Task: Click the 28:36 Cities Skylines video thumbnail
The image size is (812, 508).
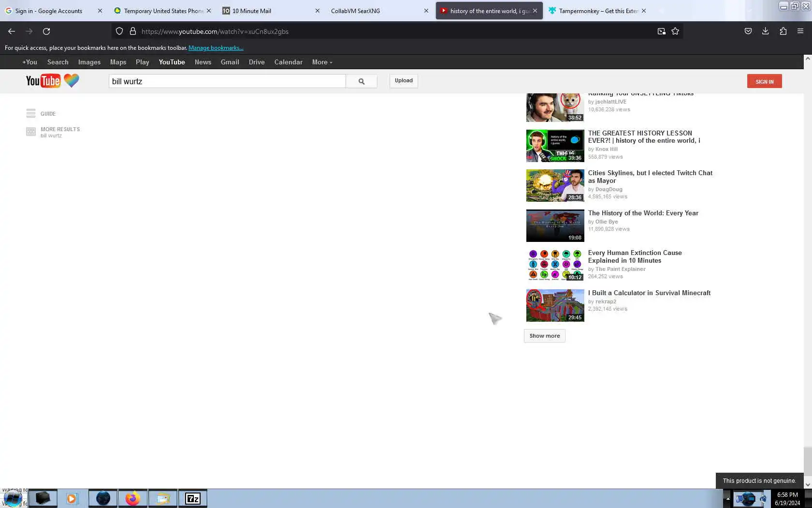Action: [x=555, y=185]
